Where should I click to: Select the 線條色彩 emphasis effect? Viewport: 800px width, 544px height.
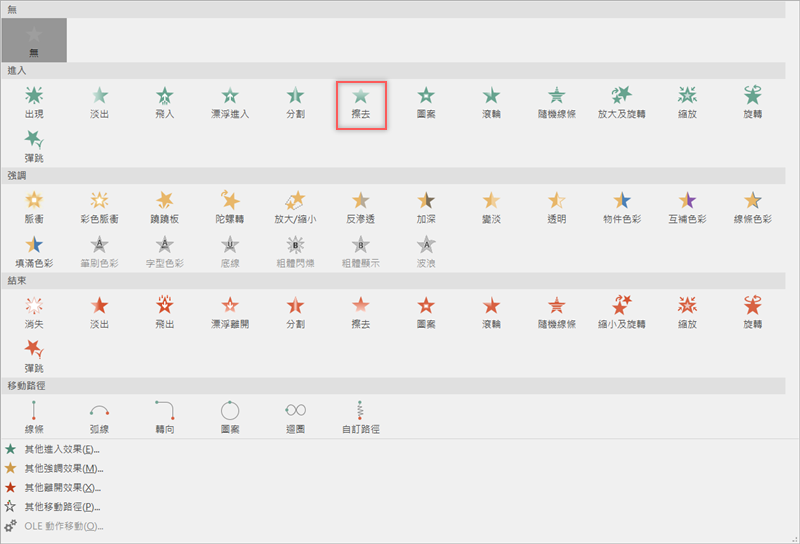coord(753,207)
